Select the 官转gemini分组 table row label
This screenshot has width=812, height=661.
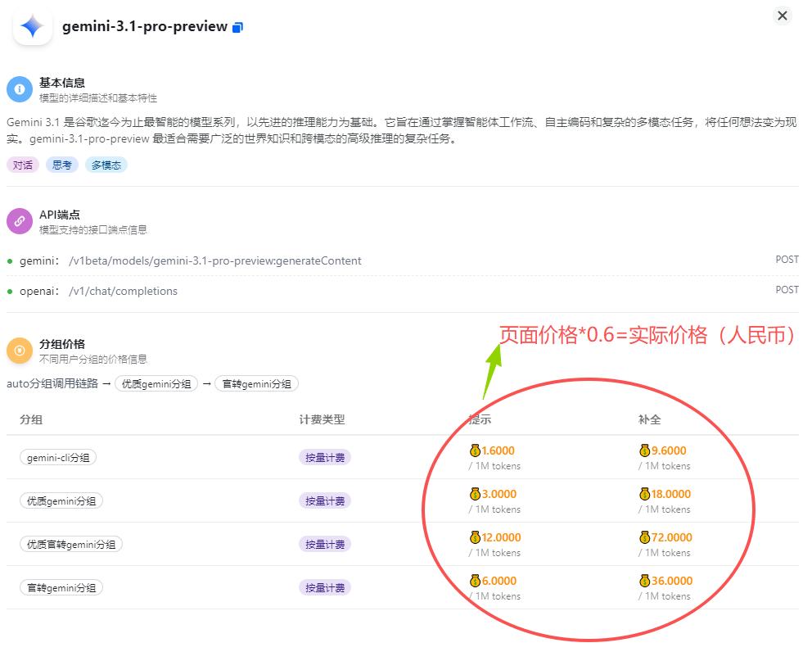pyautogui.click(x=61, y=588)
